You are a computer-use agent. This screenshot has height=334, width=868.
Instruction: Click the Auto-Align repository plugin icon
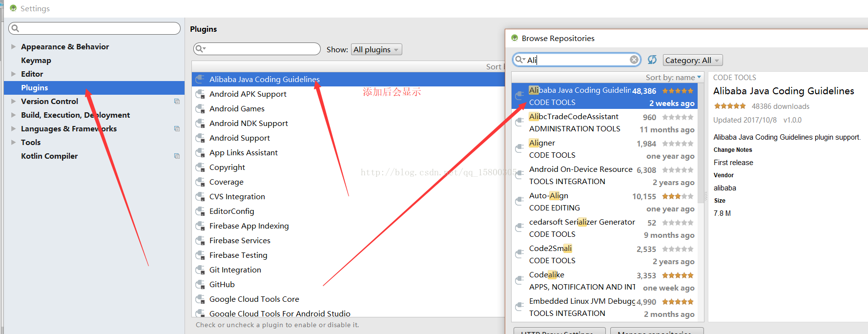(520, 201)
